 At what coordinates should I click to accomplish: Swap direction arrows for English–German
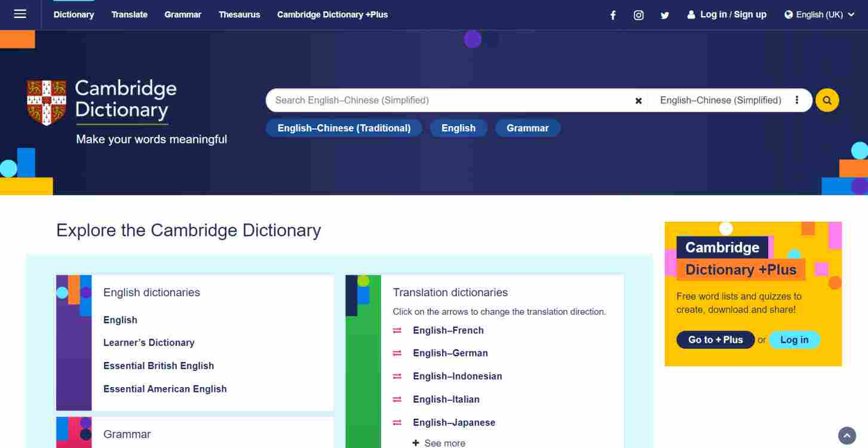(x=397, y=353)
